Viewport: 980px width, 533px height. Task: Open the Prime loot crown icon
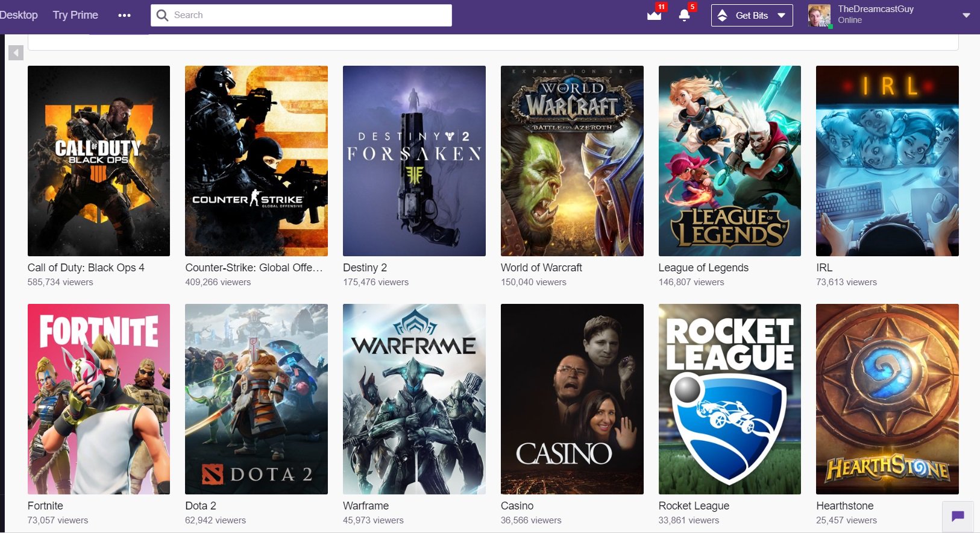pos(655,15)
